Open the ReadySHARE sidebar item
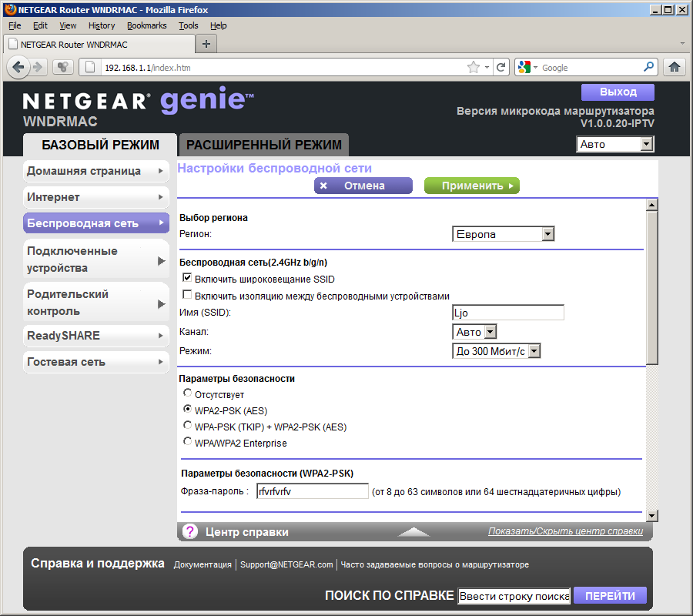 click(96, 336)
